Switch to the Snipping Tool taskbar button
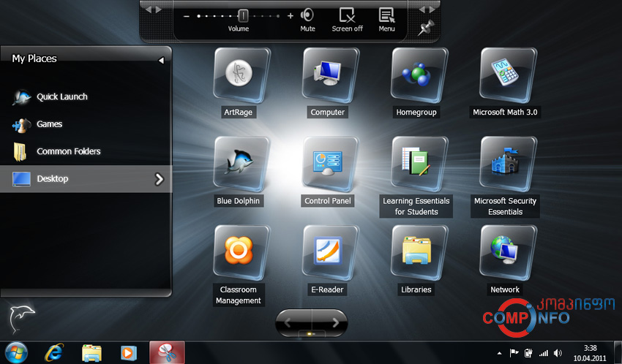The width and height of the screenshot is (622, 364). pyautogui.click(x=167, y=352)
